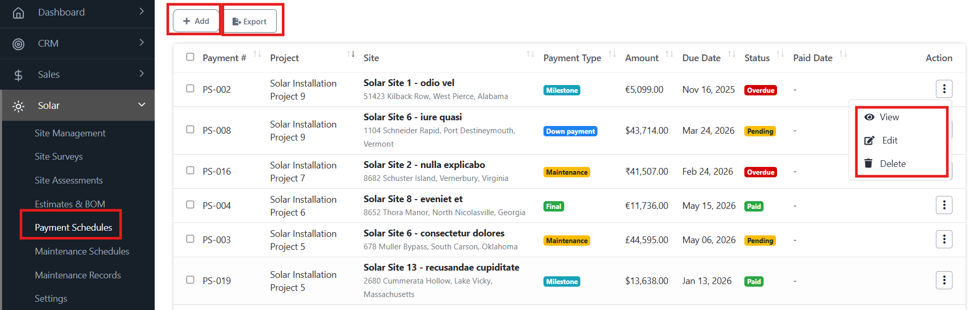Select the checkbox for payment PS-002
980x310 pixels.
(190, 89)
